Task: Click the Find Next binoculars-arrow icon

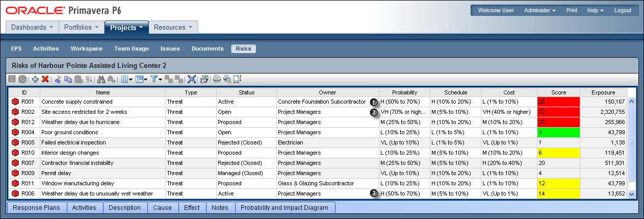Action: coord(111,79)
